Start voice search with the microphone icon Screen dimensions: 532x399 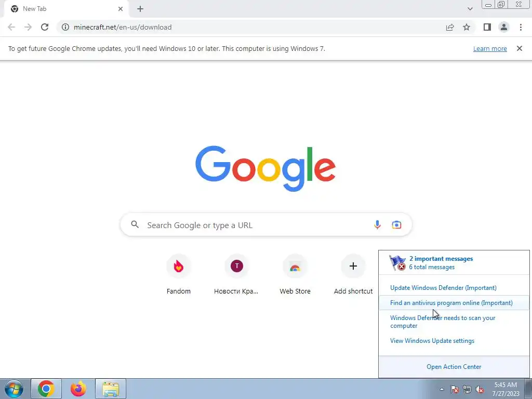click(x=377, y=224)
